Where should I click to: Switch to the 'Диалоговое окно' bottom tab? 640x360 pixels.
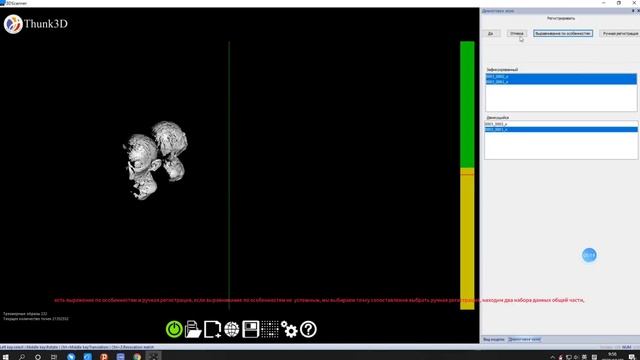click(524, 339)
